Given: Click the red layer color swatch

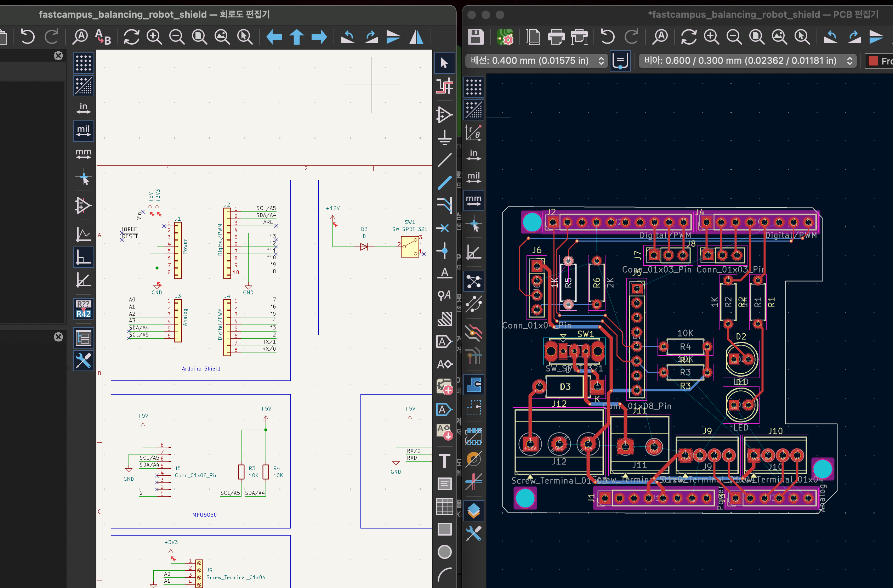Looking at the screenshot, I should 873,61.
